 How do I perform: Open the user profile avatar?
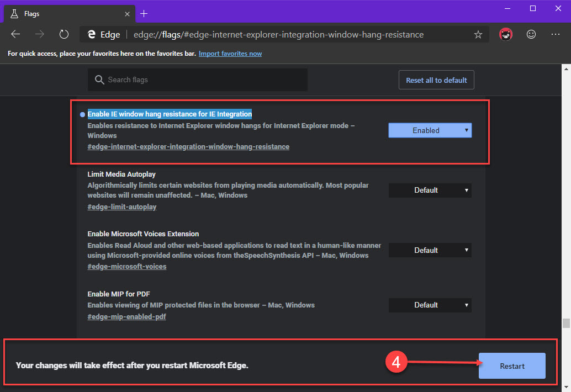[x=505, y=35]
